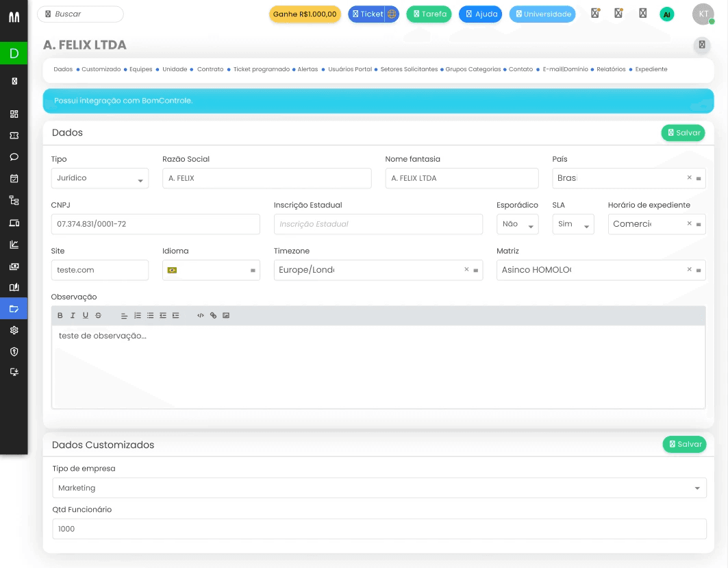Open the monitor download icon in sidebar
728x568 pixels.
click(14, 372)
